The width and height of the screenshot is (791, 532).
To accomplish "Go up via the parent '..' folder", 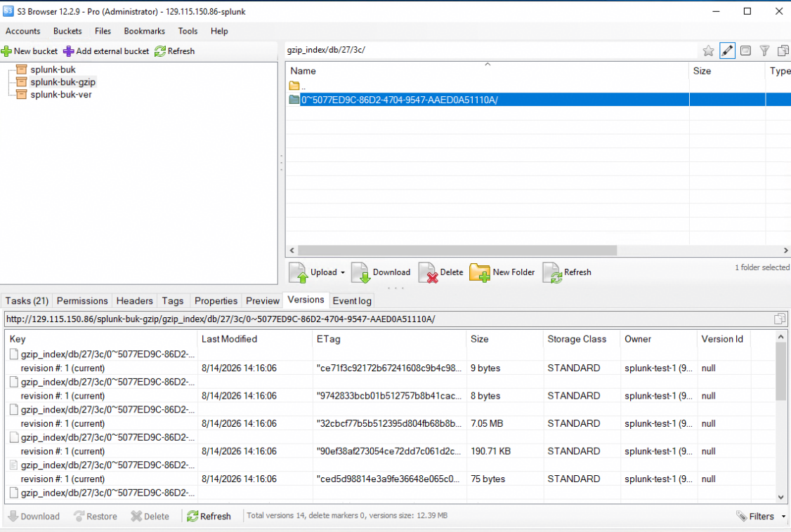I will pos(298,86).
